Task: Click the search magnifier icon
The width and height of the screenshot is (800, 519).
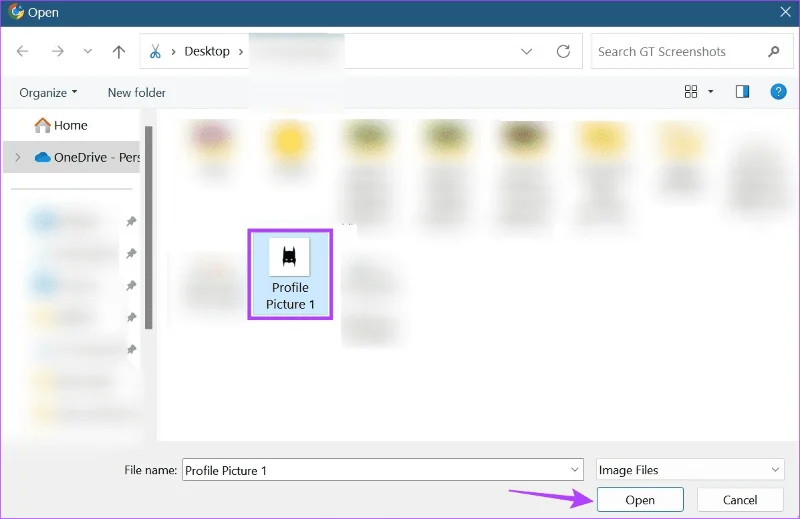Action: pyautogui.click(x=773, y=51)
